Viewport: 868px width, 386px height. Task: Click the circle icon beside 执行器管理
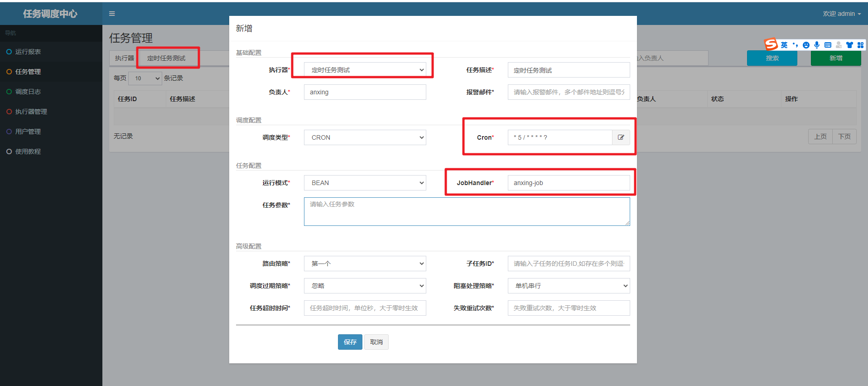[9, 112]
